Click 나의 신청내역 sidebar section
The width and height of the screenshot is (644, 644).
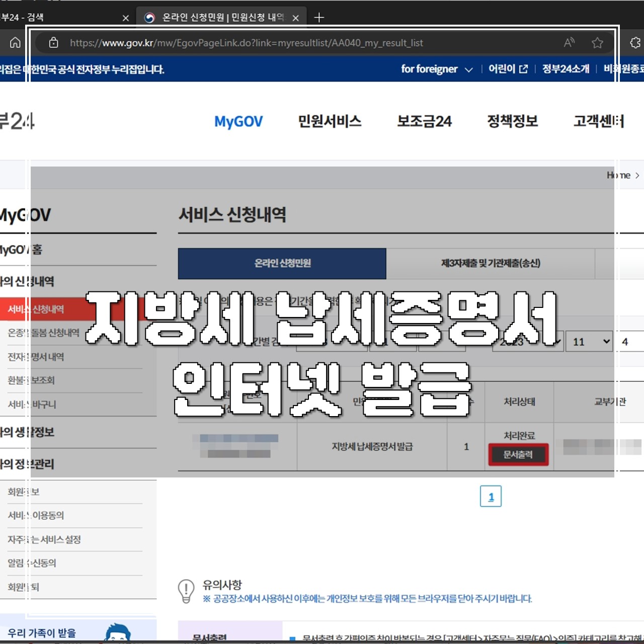[27, 281]
